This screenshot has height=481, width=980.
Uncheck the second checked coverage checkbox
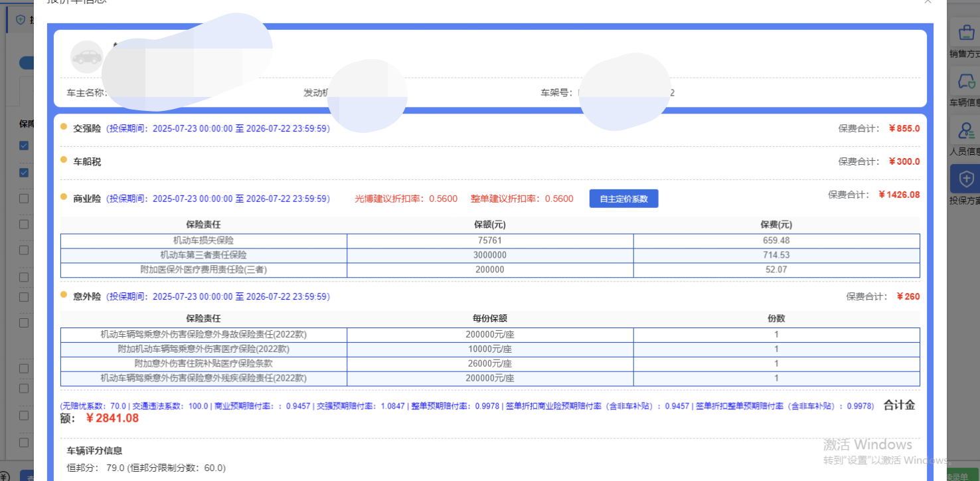coord(24,173)
